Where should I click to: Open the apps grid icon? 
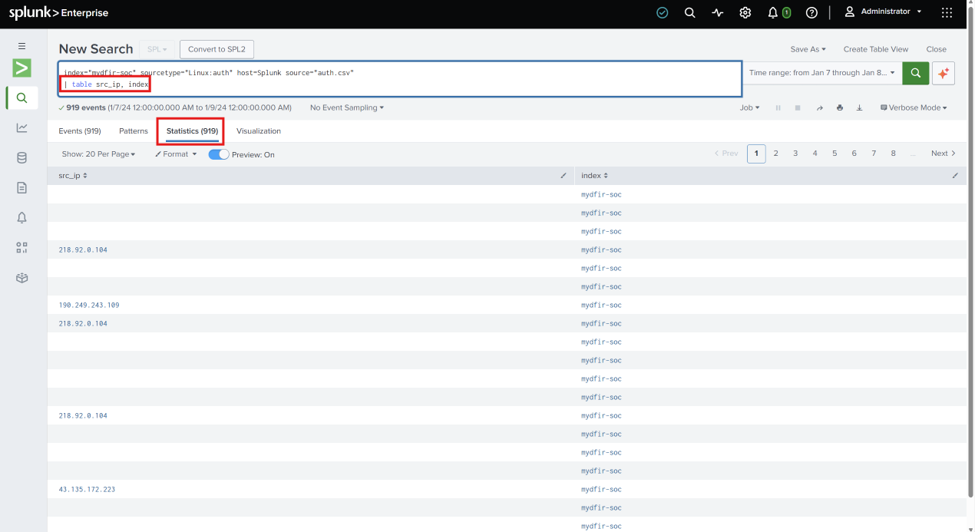[x=946, y=12]
